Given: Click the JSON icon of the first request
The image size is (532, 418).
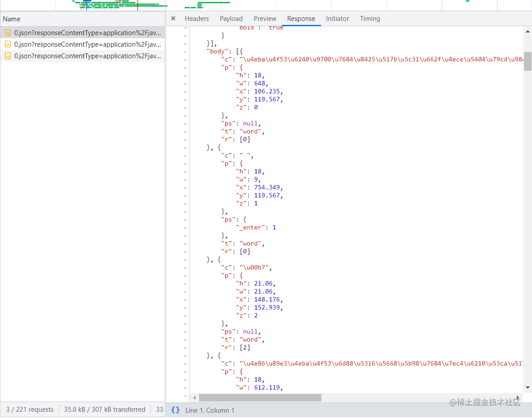Looking at the screenshot, I should pos(8,33).
